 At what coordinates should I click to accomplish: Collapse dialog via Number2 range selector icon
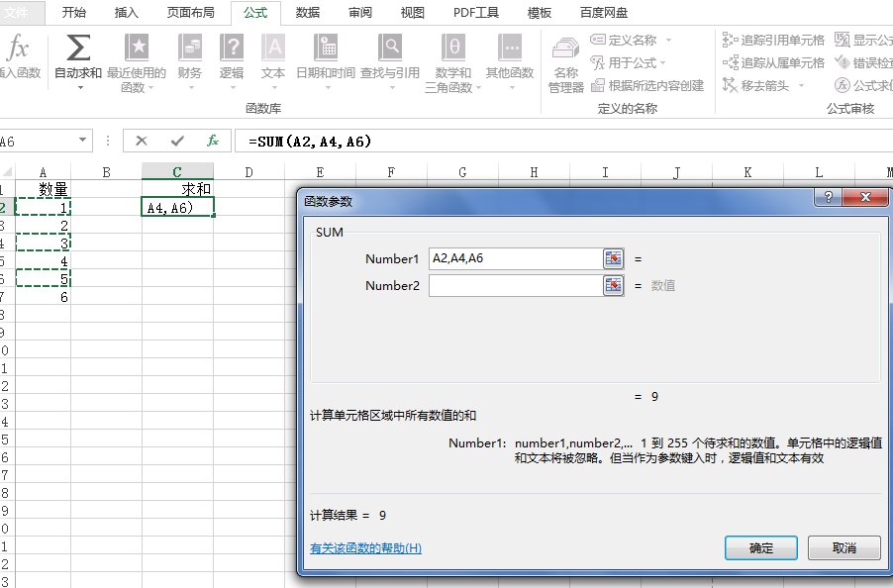[x=614, y=285]
